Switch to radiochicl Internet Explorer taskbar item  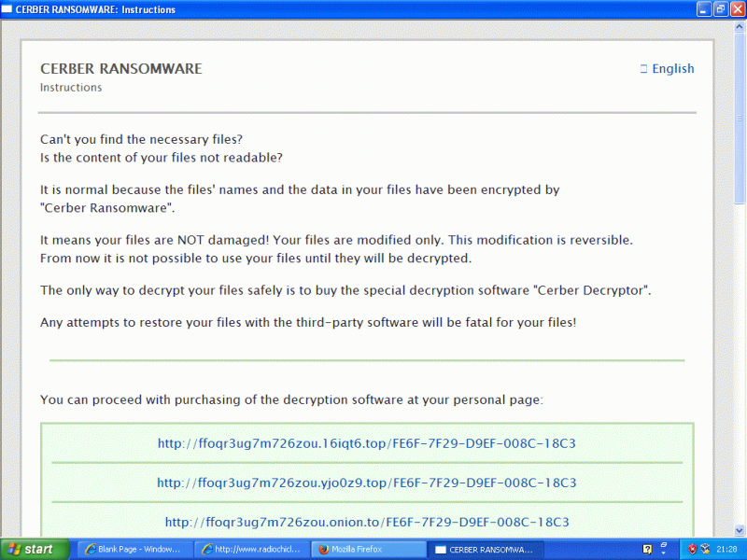tap(252, 550)
